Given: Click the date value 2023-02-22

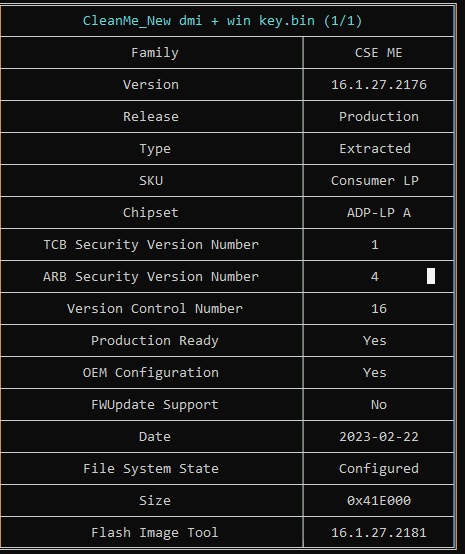Looking at the screenshot, I should 379,437.
